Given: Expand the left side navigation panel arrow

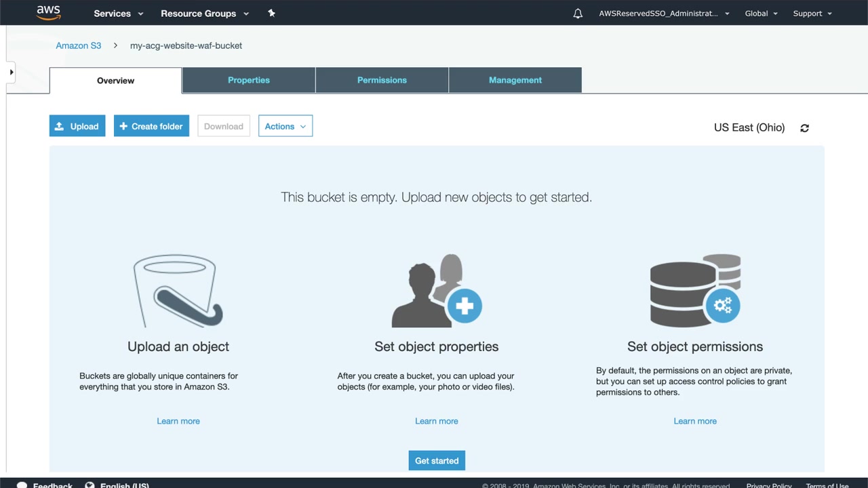Looking at the screenshot, I should [x=11, y=72].
